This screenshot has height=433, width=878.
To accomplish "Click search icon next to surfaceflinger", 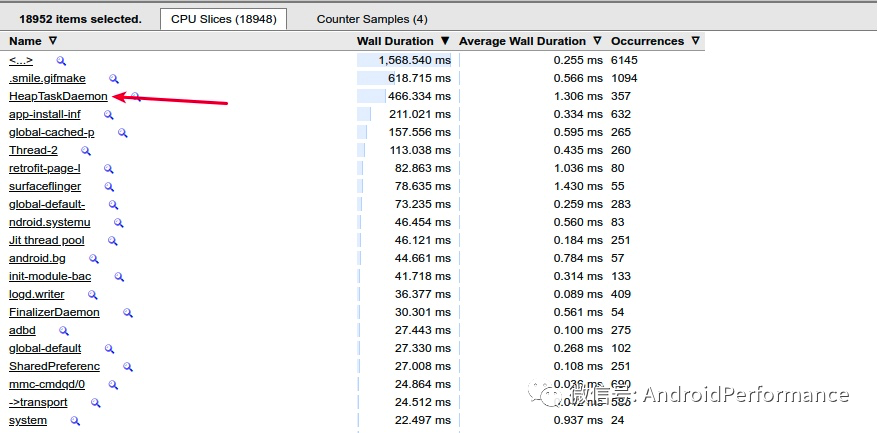I will (108, 187).
